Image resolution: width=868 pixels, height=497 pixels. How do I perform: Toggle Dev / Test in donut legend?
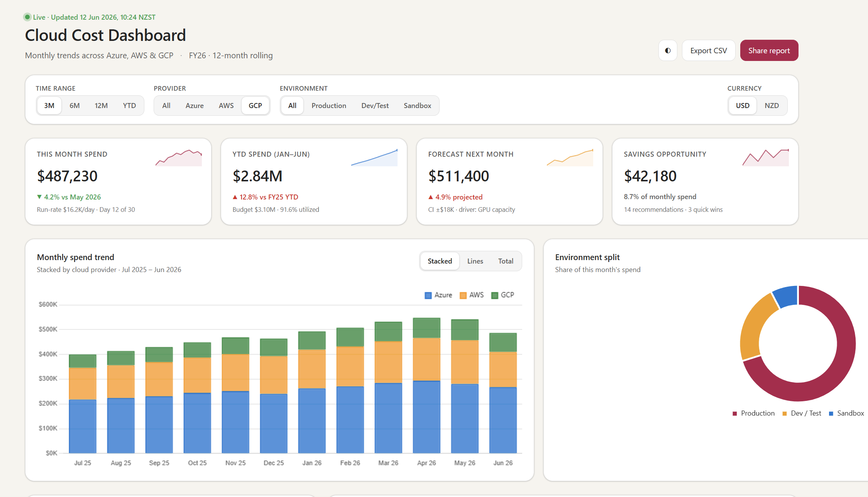click(802, 413)
